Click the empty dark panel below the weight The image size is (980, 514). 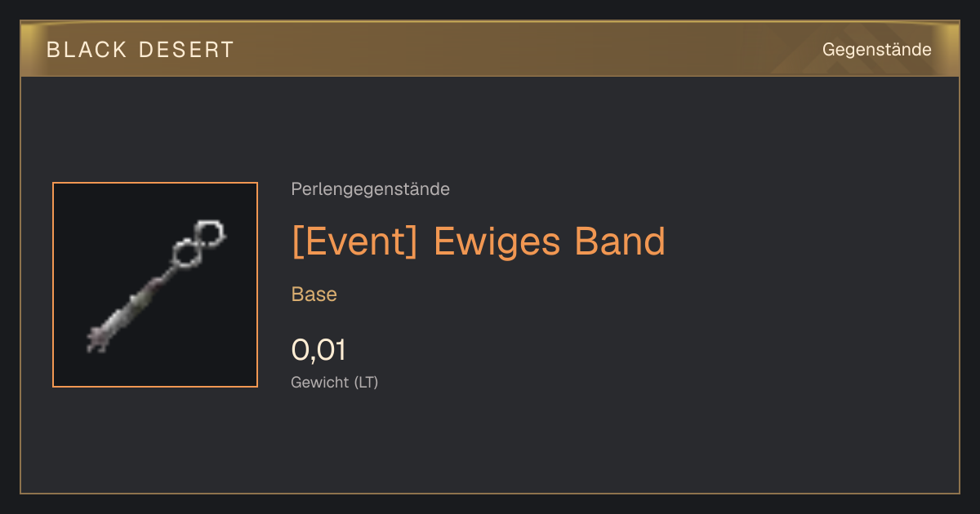[x=490, y=445]
